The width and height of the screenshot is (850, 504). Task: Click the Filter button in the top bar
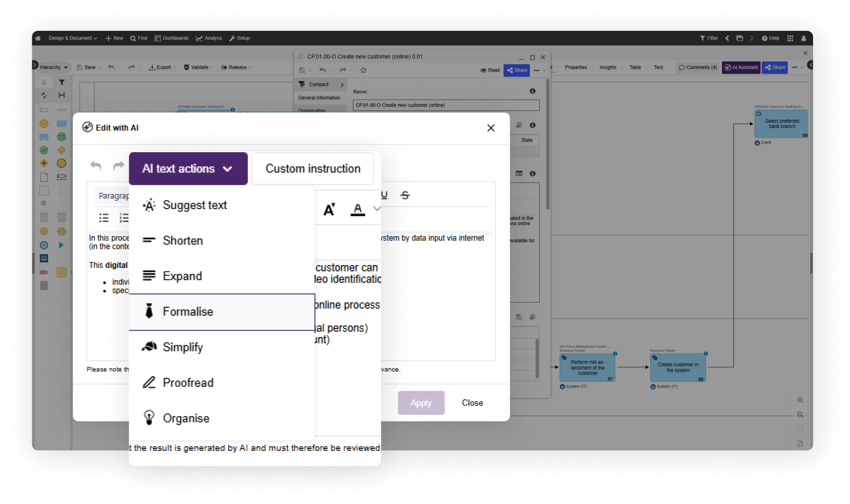pyautogui.click(x=709, y=38)
